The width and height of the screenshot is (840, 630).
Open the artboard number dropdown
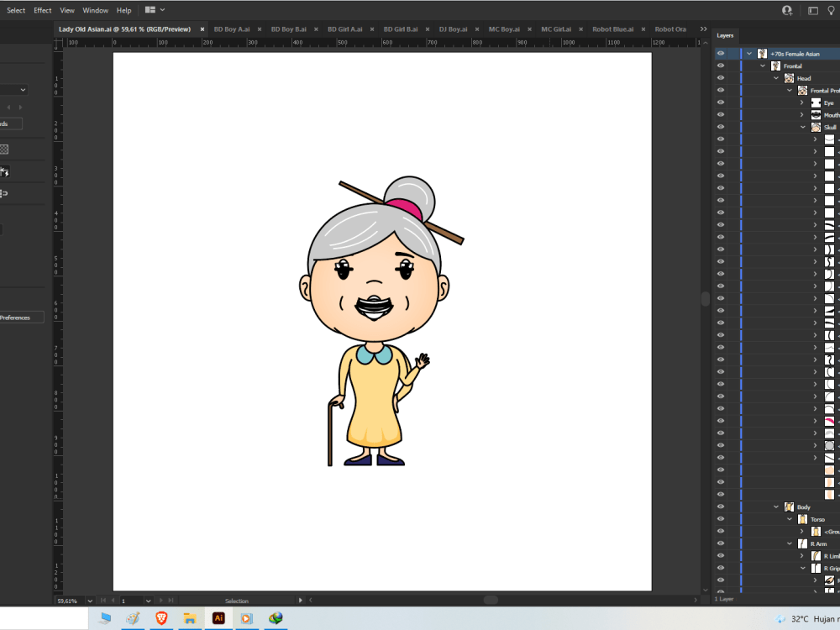(x=149, y=601)
